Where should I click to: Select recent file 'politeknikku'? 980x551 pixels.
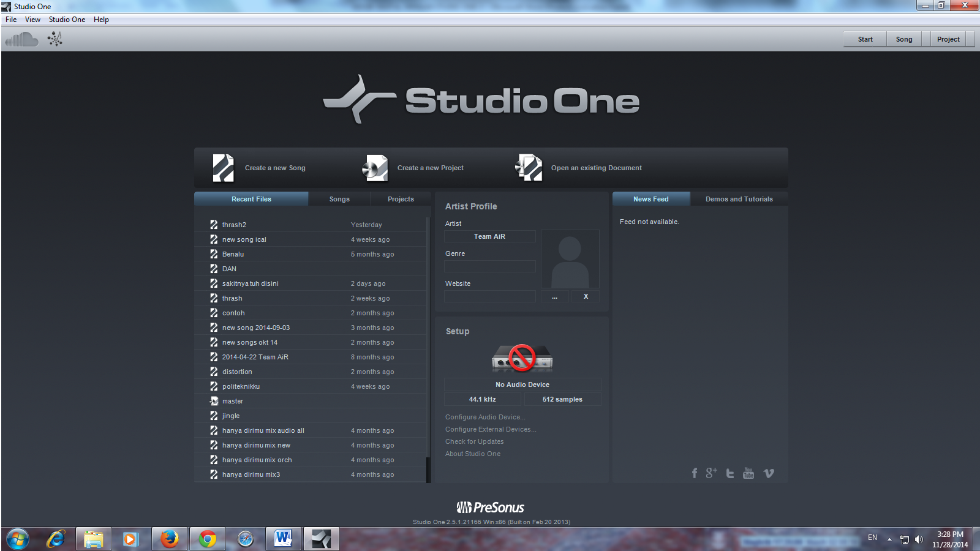pyautogui.click(x=310, y=386)
